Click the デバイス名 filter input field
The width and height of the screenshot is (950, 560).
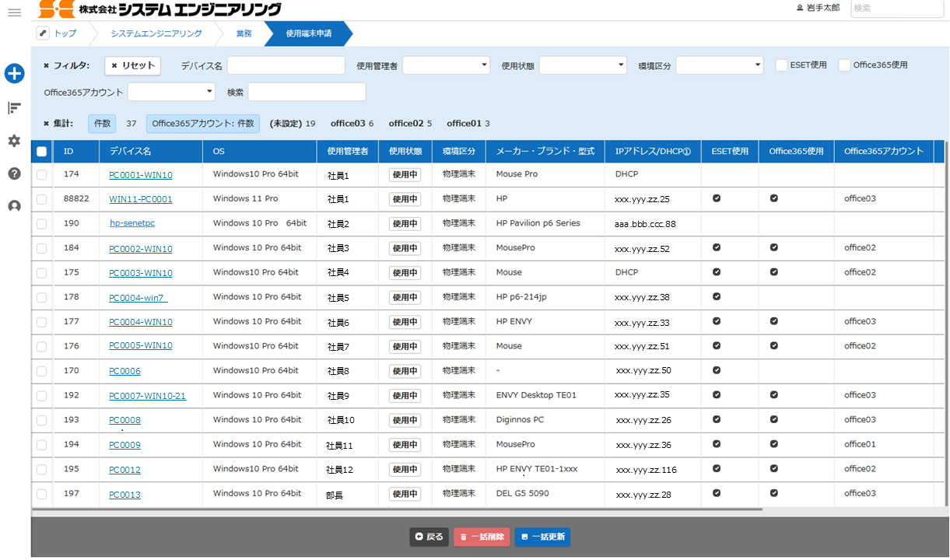click(x=286, y=65)
